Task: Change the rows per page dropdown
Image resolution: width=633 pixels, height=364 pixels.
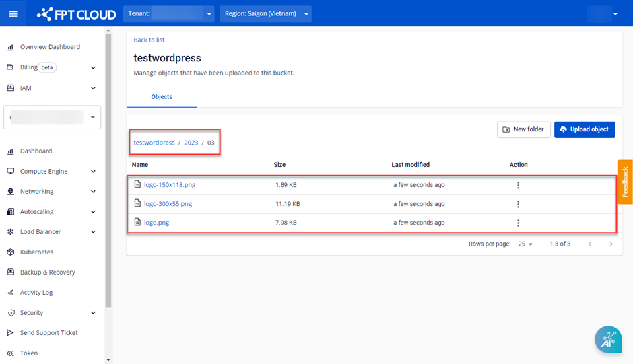Action: pyautogui.click(x=525, y=244)
